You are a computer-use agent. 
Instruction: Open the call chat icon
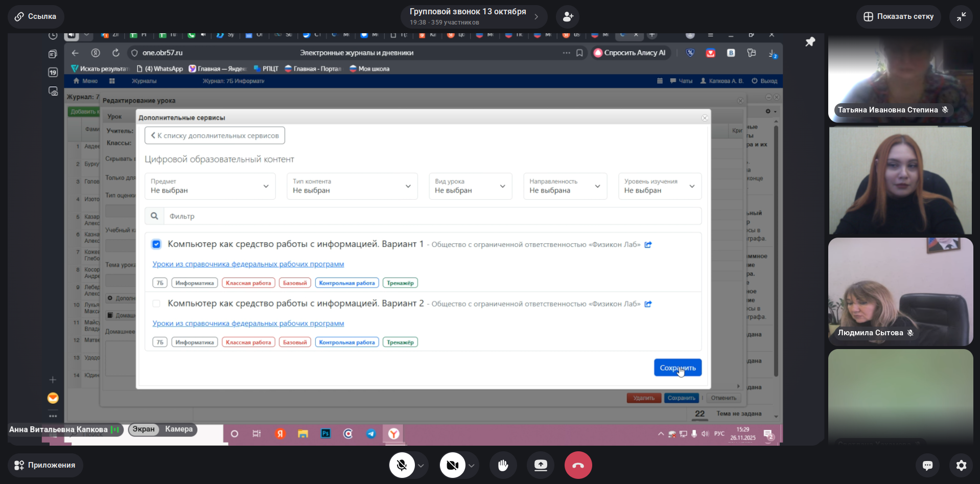[x=927, y=465]
